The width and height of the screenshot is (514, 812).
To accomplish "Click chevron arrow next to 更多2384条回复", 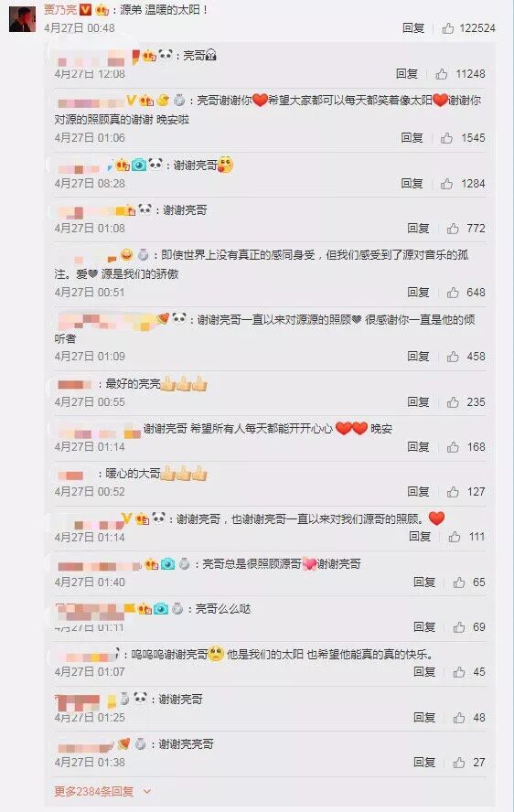I will tap(147, 791).
